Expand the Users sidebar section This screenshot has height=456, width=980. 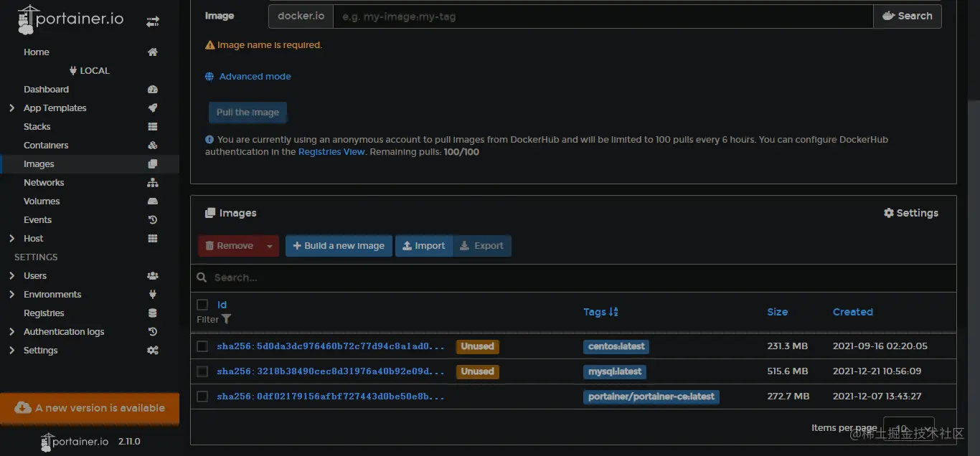coord(11,276)
